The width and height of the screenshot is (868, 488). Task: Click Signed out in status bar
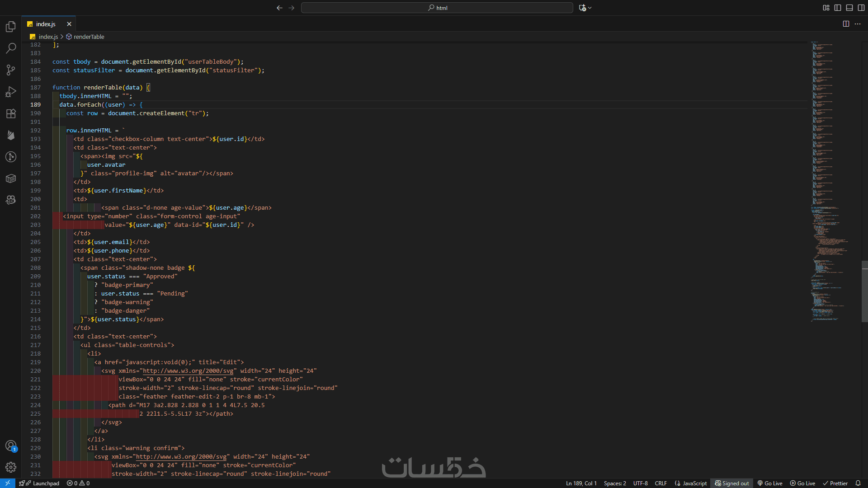point(732,483)
